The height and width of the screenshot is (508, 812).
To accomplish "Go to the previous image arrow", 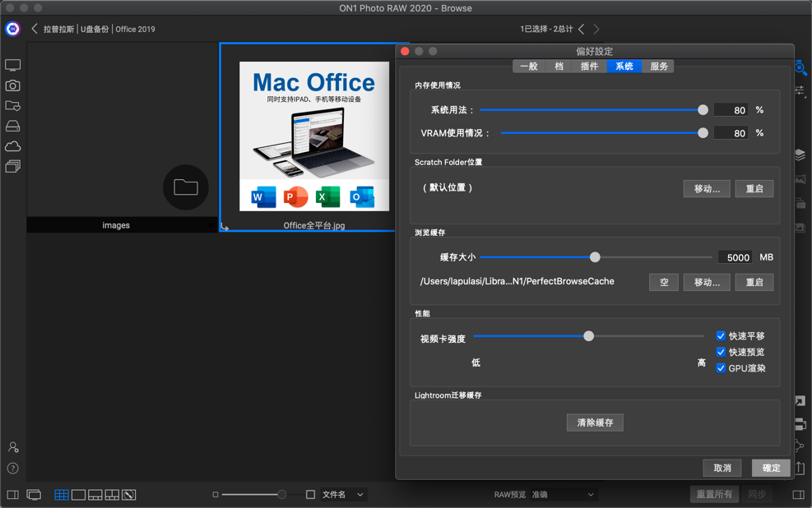I will coord(582,29).
